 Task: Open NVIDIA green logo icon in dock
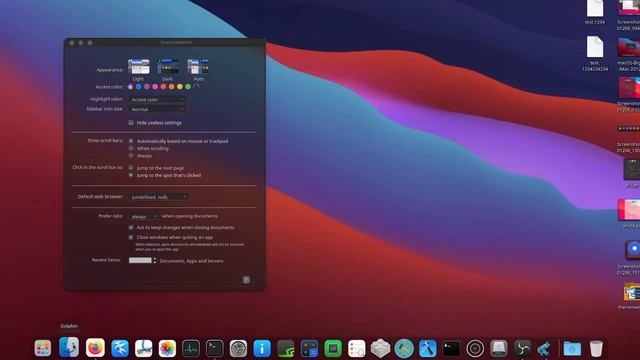click(x=286, y=348)
